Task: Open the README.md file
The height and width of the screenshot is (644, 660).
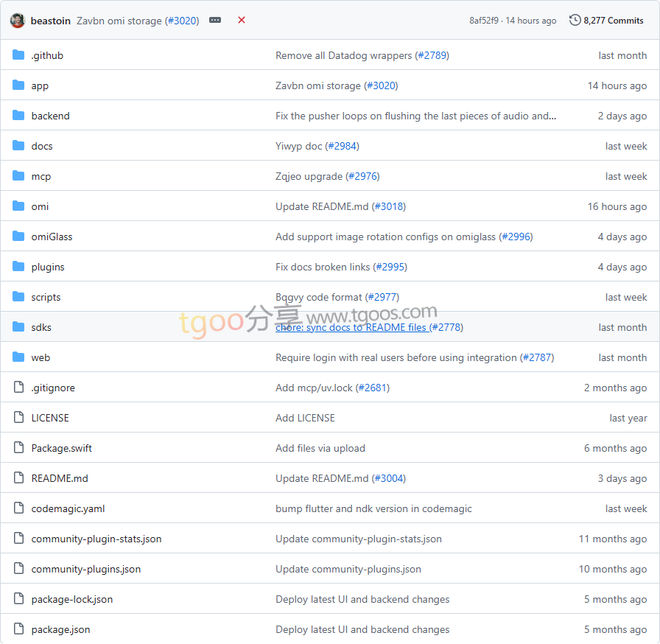Action: (x=60, y=478)
